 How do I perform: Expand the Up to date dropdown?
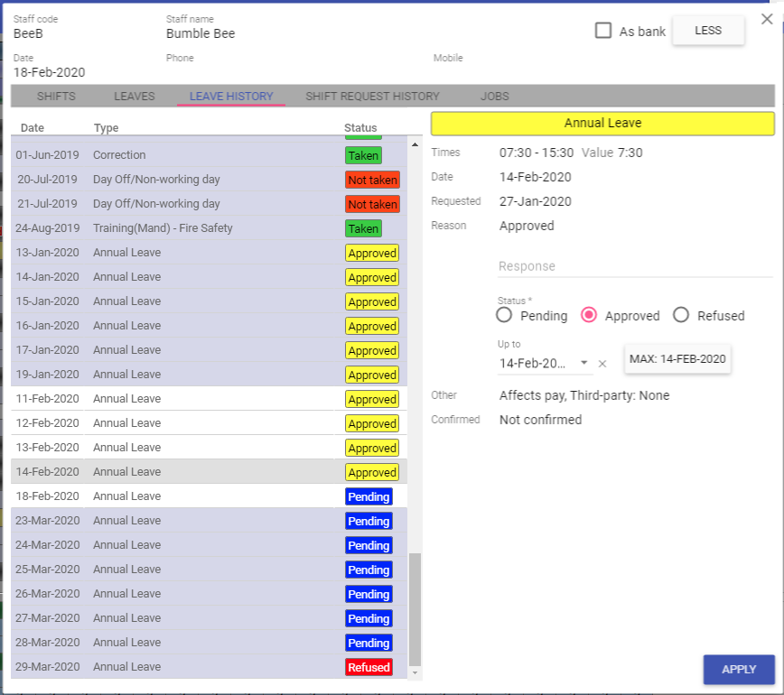tap(584, 363)
